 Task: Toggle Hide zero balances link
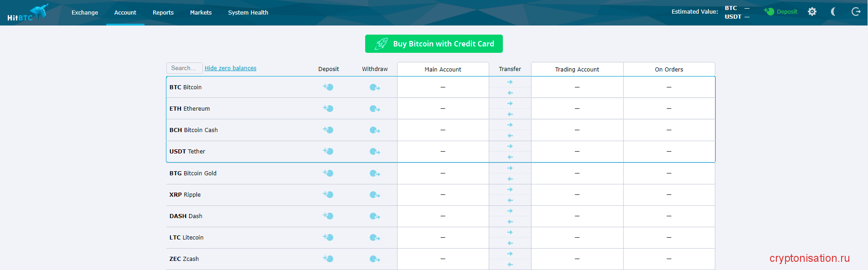pyautogui.click(x=230, y=68)
